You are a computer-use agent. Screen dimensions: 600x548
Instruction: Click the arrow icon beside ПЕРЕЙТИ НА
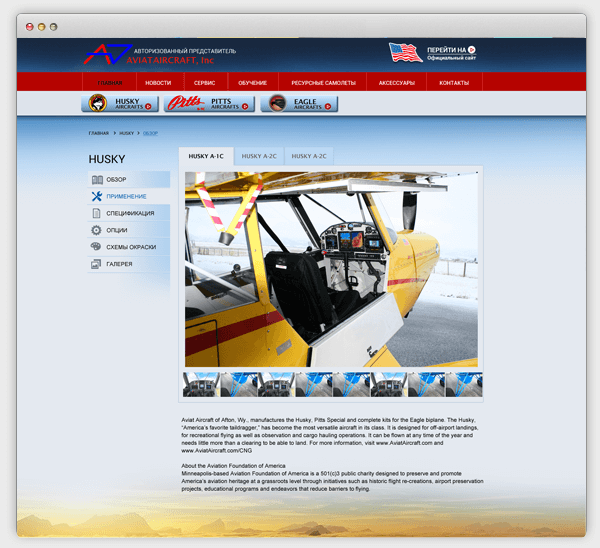[472, 50]
